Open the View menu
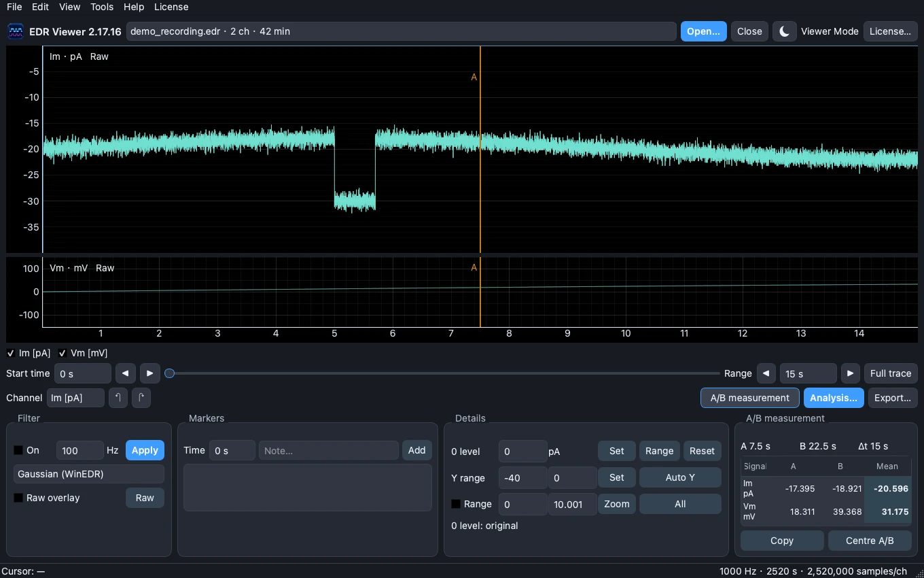 point(69,7)
